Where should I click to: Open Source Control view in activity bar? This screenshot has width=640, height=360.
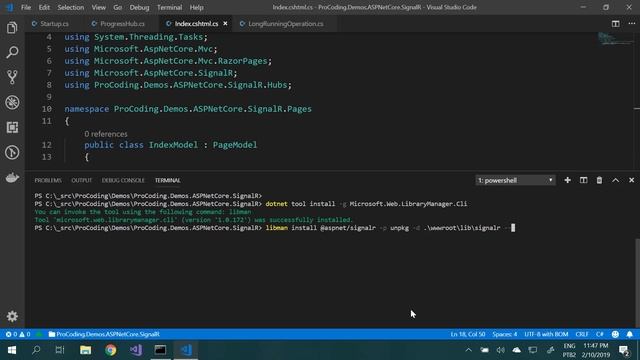click(12, 77)
